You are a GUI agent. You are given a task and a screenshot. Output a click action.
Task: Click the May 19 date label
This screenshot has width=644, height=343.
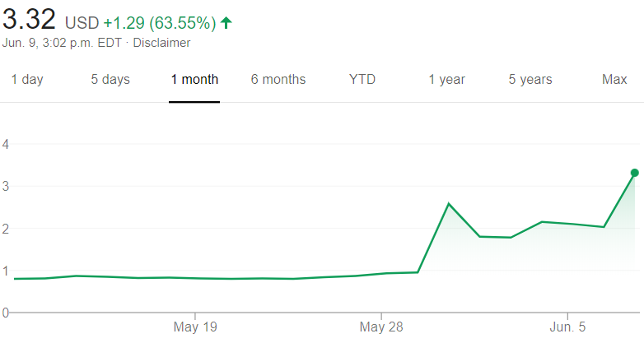coord(195,327)
